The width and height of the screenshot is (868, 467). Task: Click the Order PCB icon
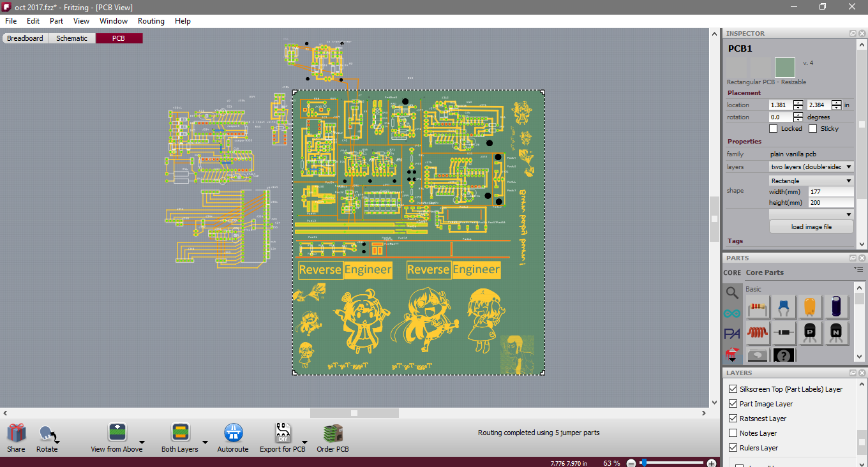tap(333, 433)
